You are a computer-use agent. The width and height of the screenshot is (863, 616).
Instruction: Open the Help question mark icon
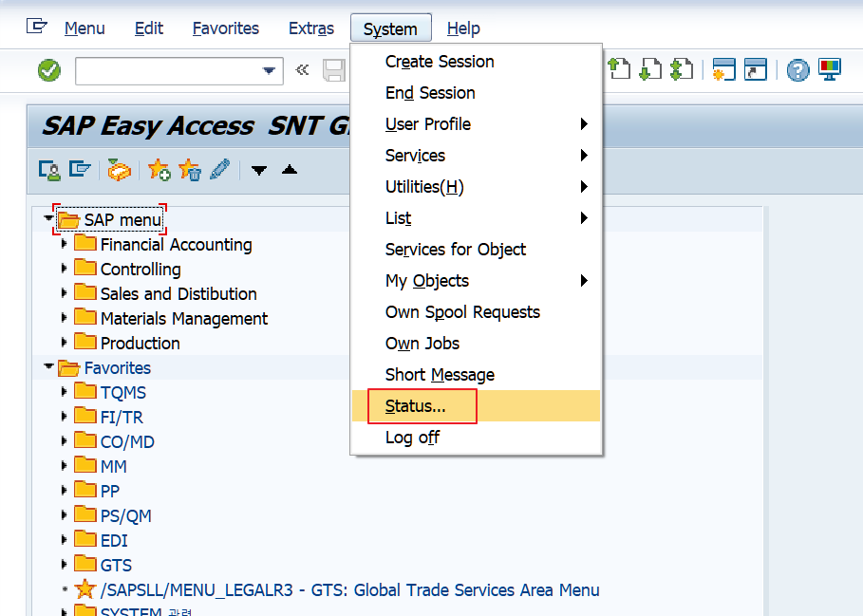(x=797, y=70)
